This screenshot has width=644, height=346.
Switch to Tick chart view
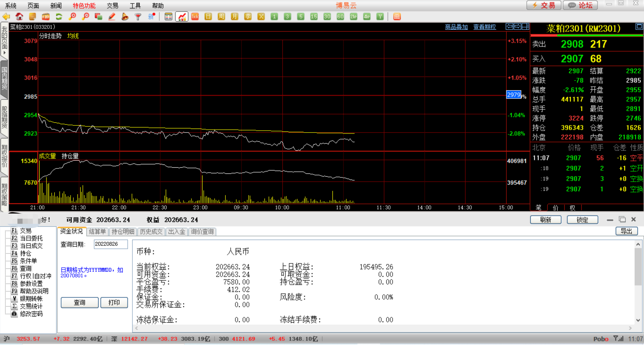195,17
